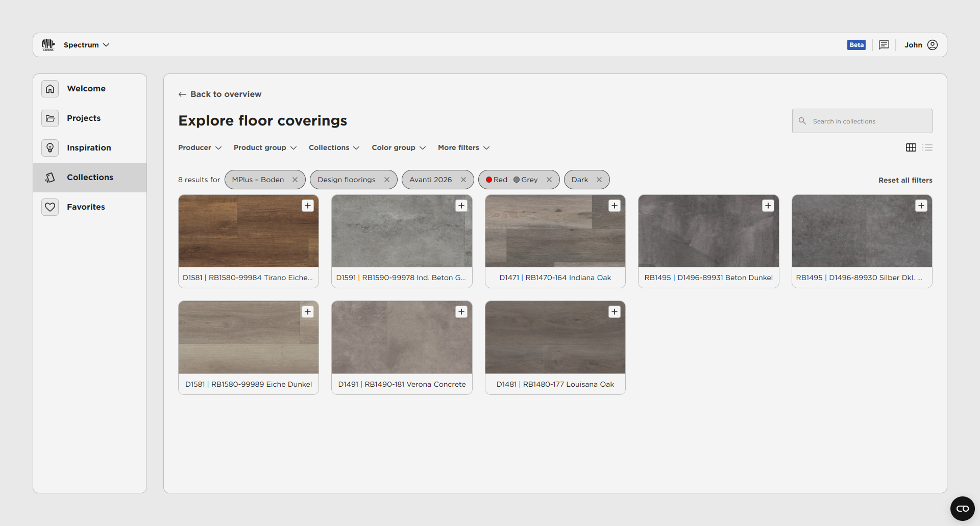Screen dimensions: 980x526
Task: Go to Favorites in the sidebar
Action: tap(86, 207)
